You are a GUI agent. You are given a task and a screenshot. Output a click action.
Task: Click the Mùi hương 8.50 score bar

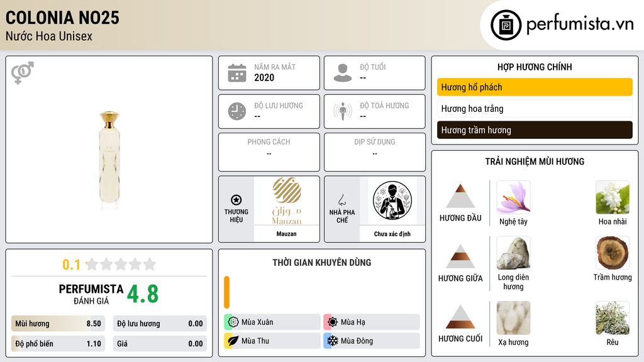click(x=58, y=324)
